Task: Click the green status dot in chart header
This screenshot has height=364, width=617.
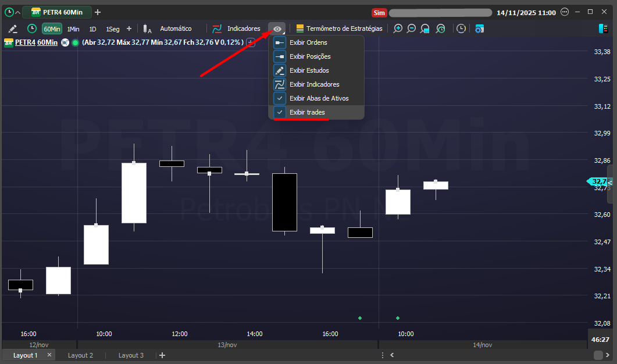Action: [x=75, y=42]
